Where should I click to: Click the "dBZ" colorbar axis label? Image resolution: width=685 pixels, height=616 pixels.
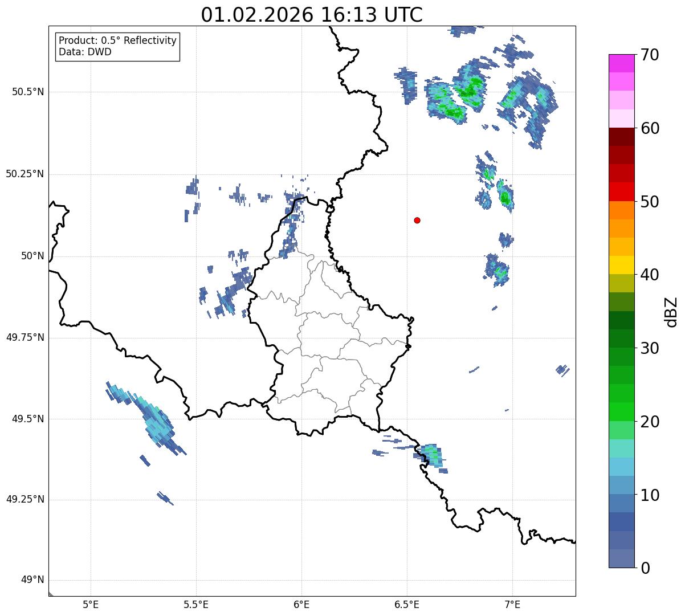point(671,312)
